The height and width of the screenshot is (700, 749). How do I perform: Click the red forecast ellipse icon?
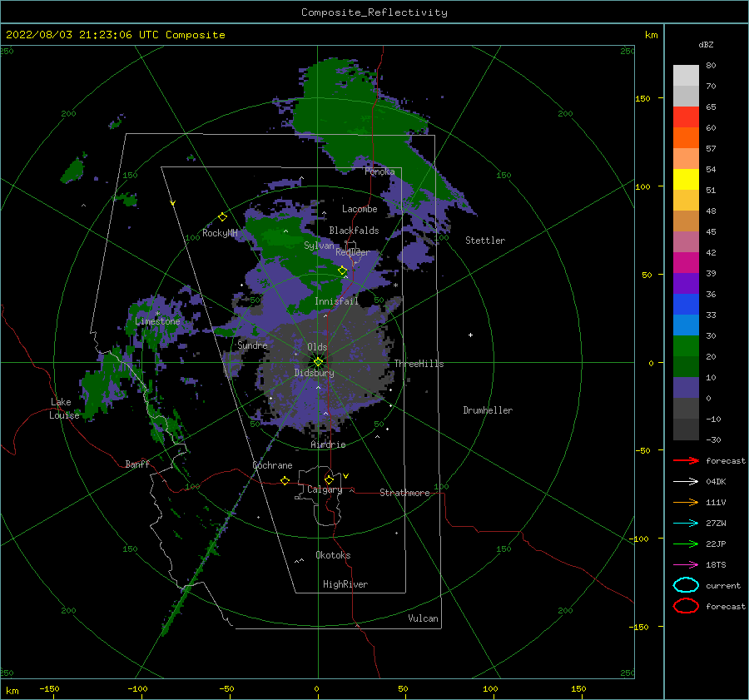(x=686, y=606)
